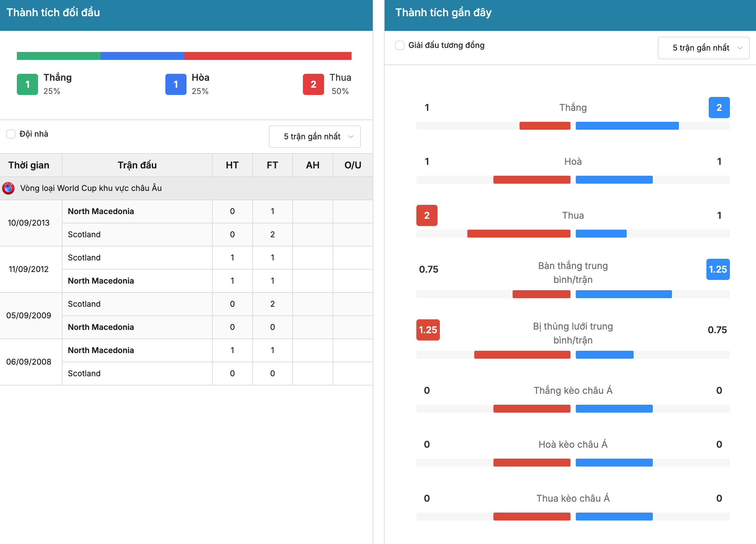Click the UEFA competition logo icon

point(8,188)
